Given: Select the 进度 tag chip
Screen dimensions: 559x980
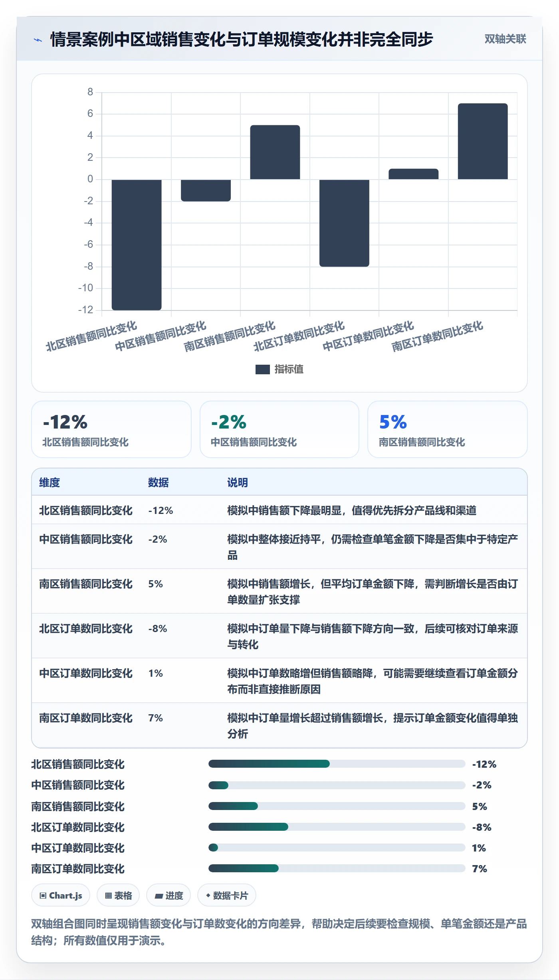Looking at the screenshot, I should click(168, 895).
